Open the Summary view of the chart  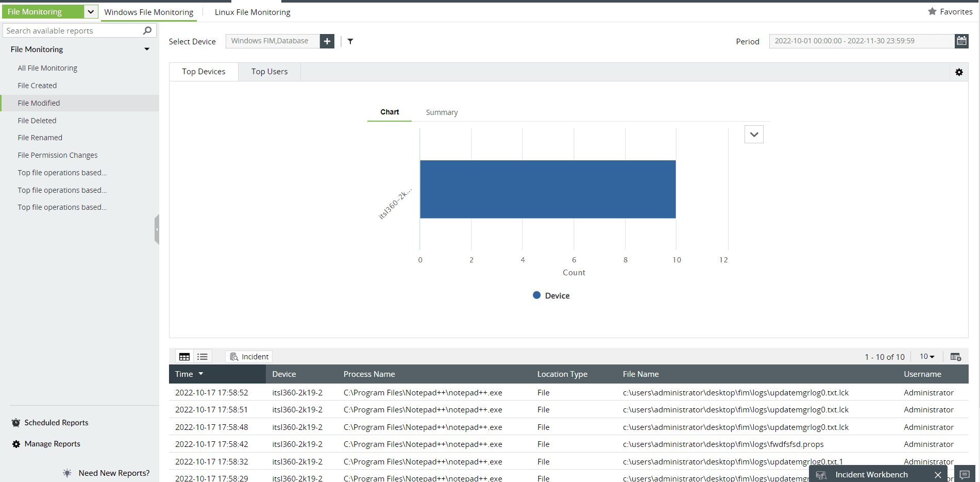click(x=442, y=112)
